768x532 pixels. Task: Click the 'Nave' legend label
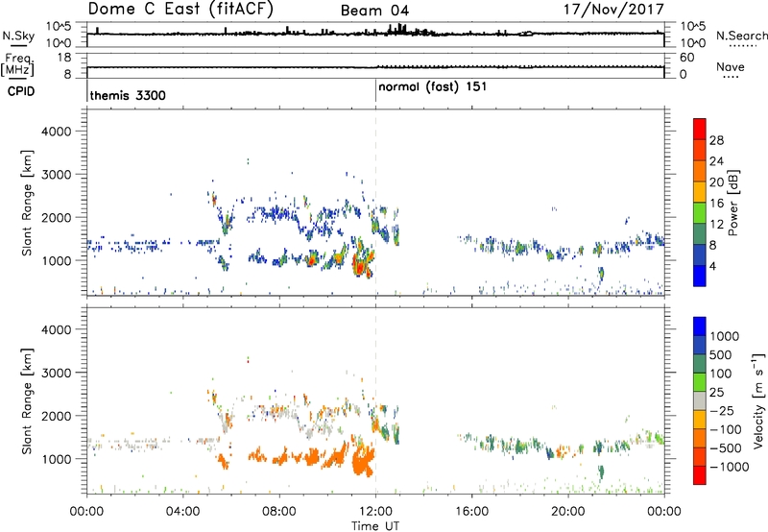pos(731,67)
